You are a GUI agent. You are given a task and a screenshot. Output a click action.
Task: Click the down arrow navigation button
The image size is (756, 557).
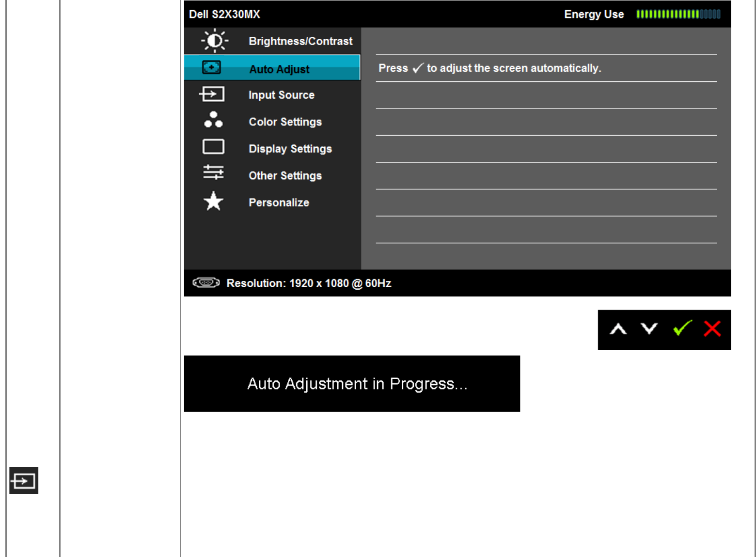[649, 329]
